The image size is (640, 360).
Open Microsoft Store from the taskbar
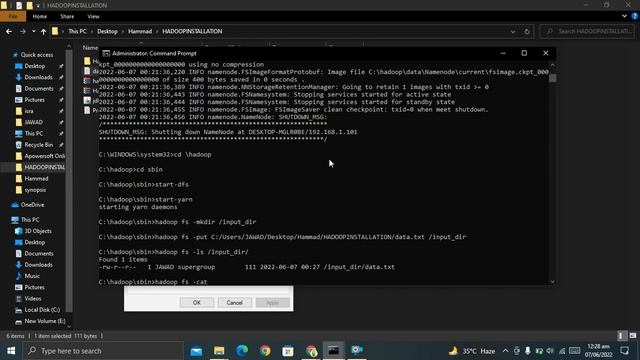[288, 351]
